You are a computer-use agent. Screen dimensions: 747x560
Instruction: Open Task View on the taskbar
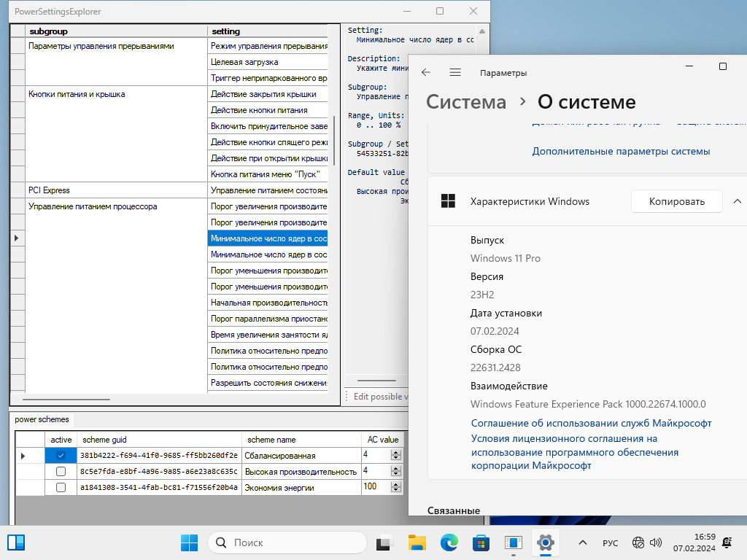tap(384, 542)
